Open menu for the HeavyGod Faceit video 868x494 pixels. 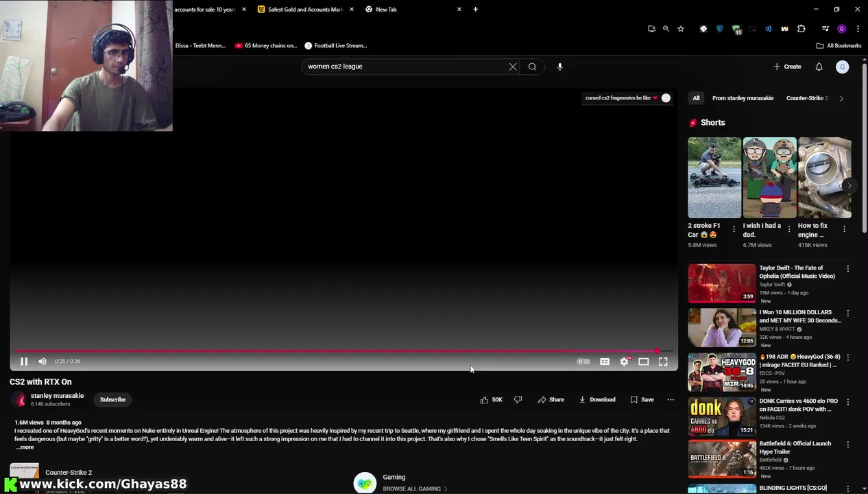[x=847, y=357]
